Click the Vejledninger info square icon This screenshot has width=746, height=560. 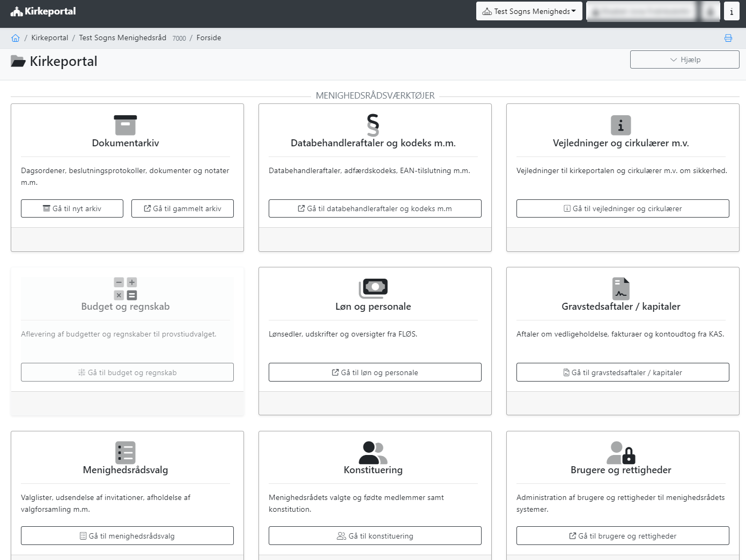tap(621, 125)
